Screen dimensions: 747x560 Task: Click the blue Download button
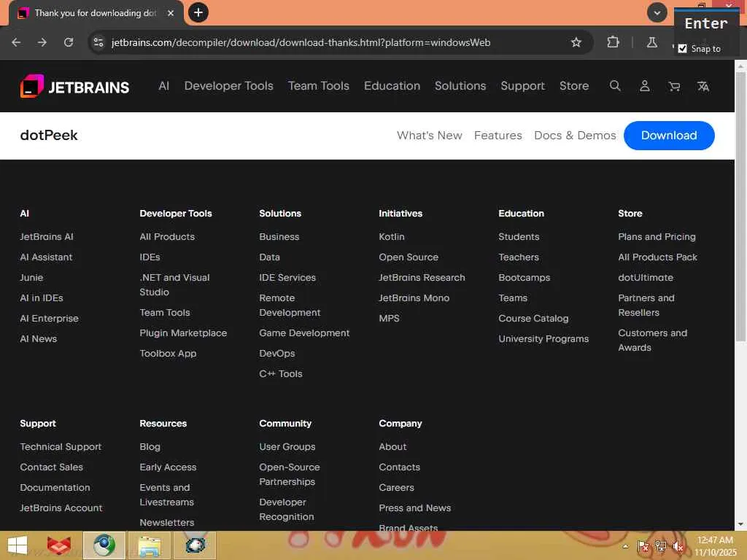[669, 135]
